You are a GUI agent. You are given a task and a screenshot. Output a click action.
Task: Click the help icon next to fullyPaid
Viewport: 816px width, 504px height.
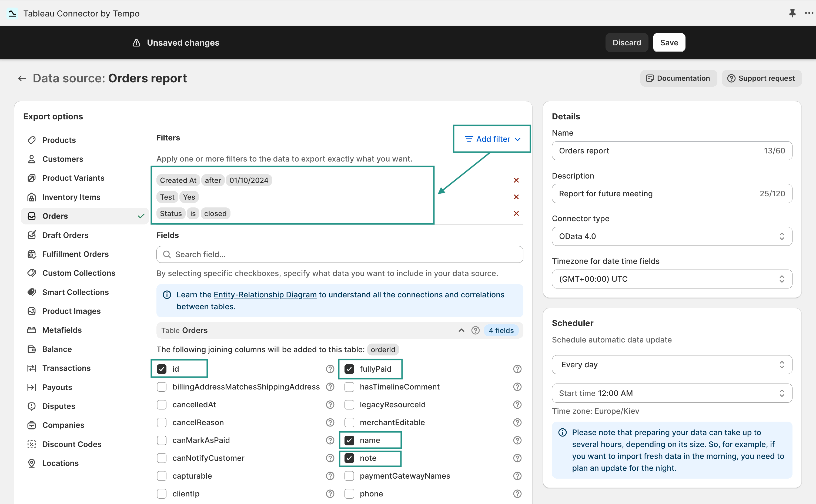(x=517, y=369)
